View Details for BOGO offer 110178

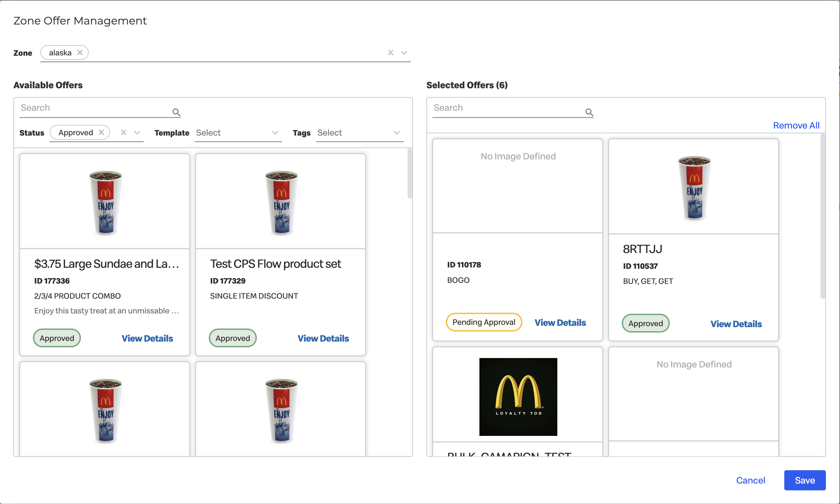click(x=560, y=323)
